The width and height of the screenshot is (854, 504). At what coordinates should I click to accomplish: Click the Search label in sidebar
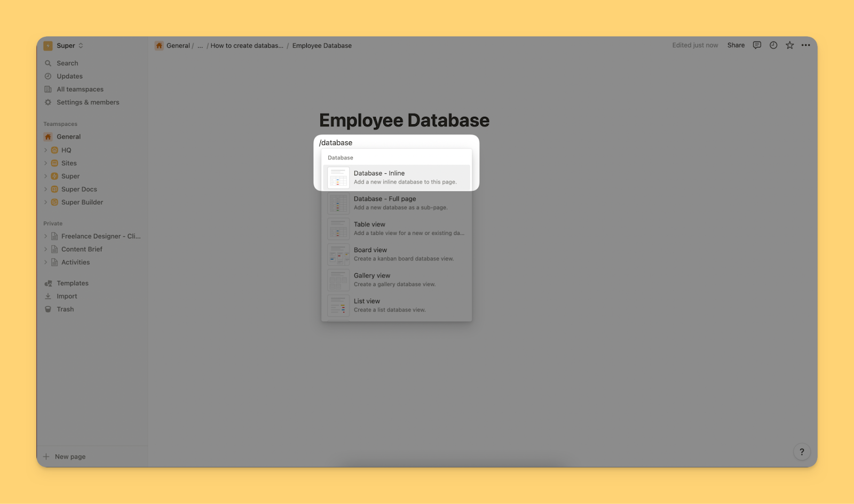(x=67, y=63)
